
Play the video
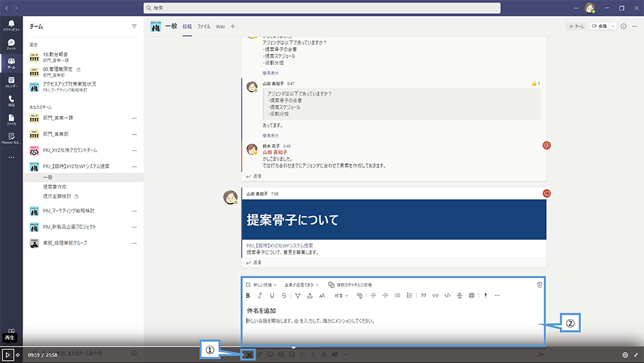point(7,355)
